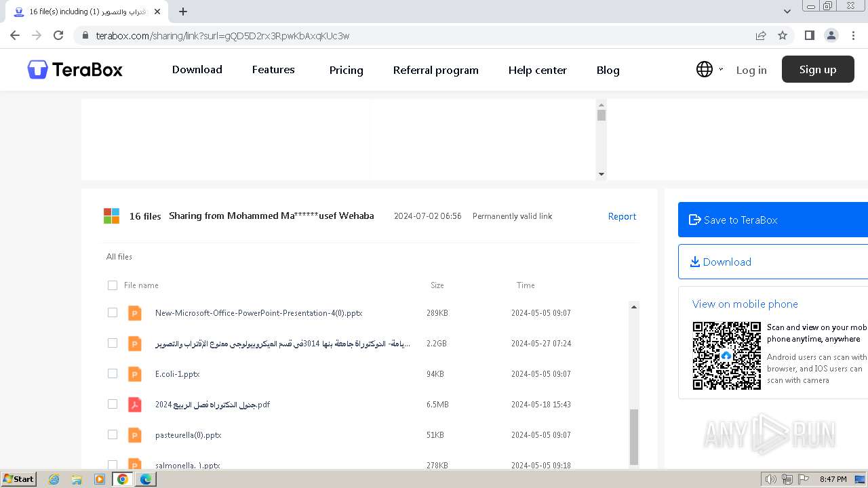
Task: Click the PDF icon of the 2024 pdf file
Action: 135,405
